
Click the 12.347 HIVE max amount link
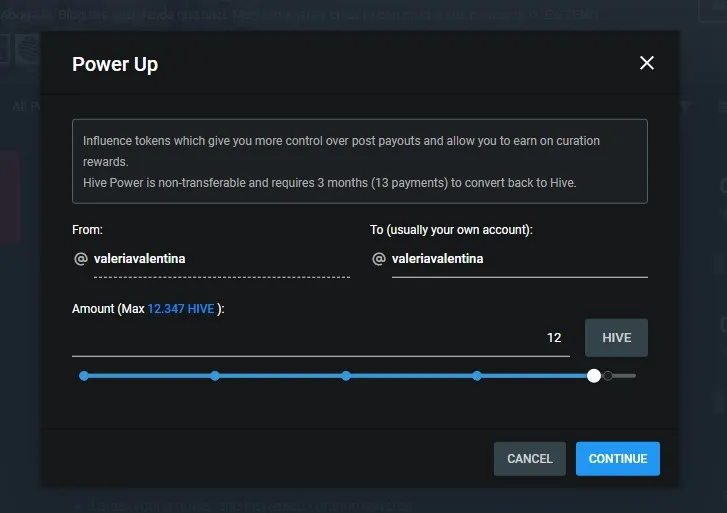click(181, 309)
